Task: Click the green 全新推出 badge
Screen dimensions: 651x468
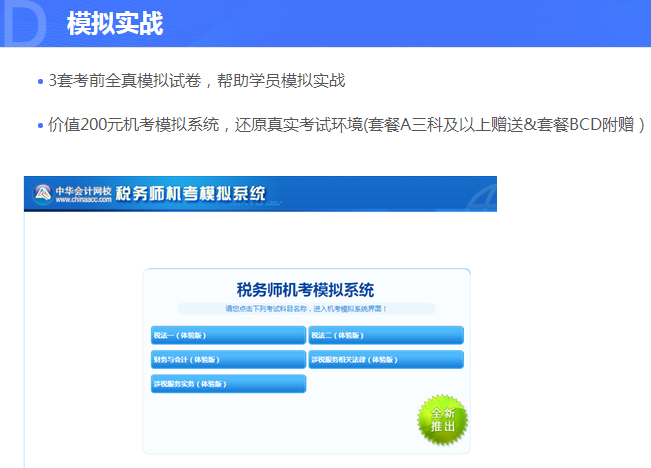Action: click(443, 420)
